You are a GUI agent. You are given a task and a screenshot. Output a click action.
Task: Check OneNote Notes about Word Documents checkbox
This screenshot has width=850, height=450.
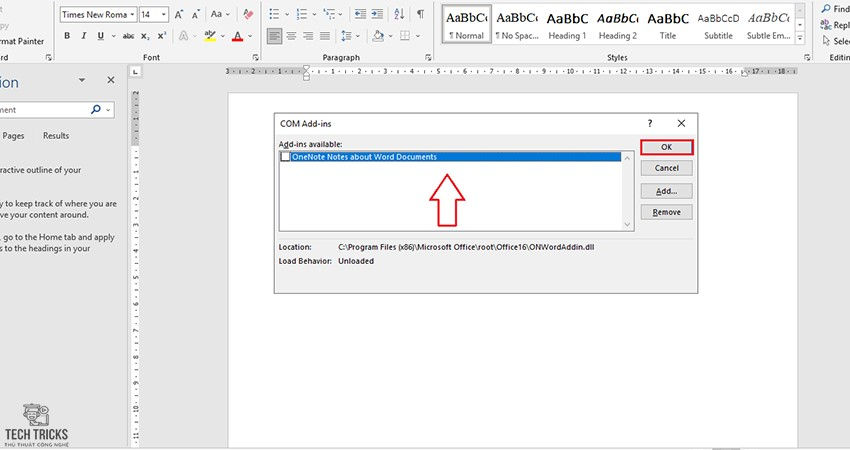pyautogui.click(x=285, y=157)
